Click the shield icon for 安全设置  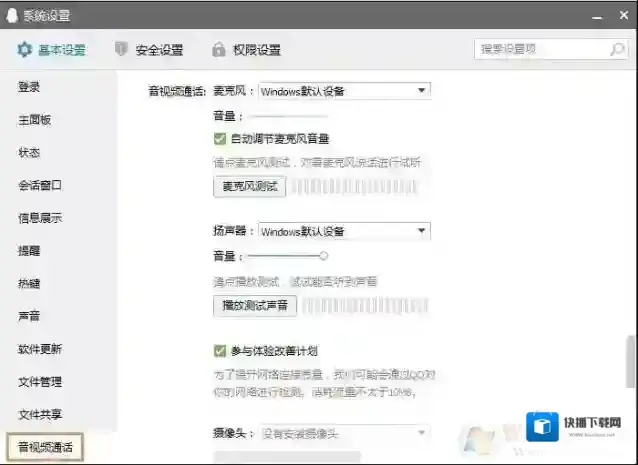pyautogui.click(x=122, y=50)
